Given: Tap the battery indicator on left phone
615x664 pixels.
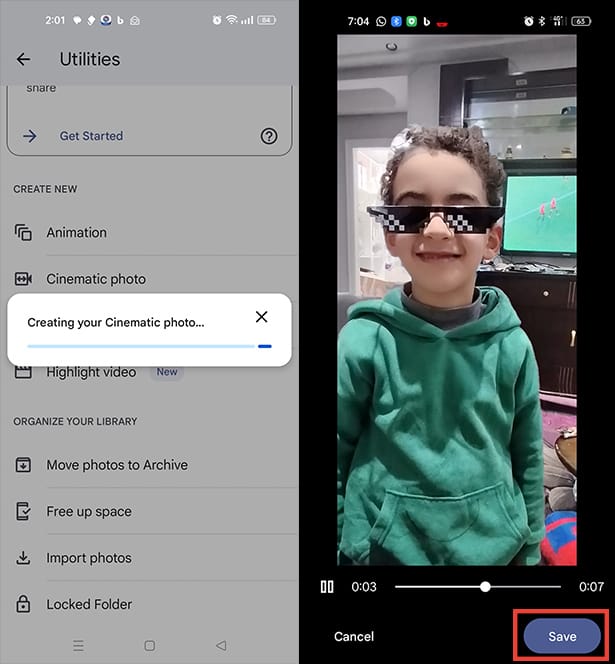Looking at the screenshot, I should tap(266, 20).
